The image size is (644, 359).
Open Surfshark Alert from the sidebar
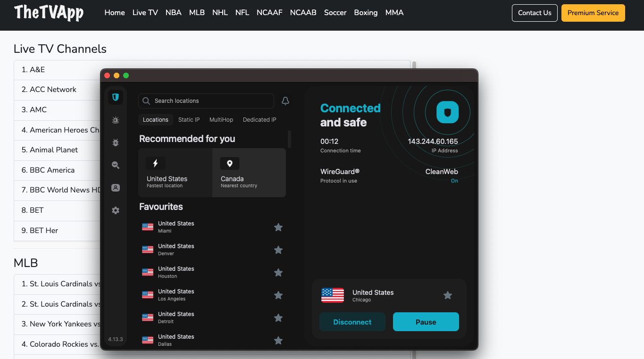click(x=115, y=120)
